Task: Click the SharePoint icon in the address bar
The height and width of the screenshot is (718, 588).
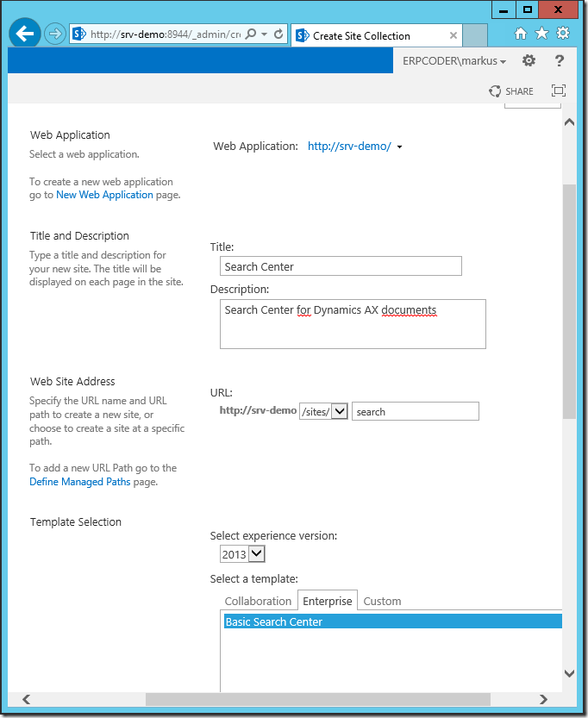Action: (x=79, y=34)
